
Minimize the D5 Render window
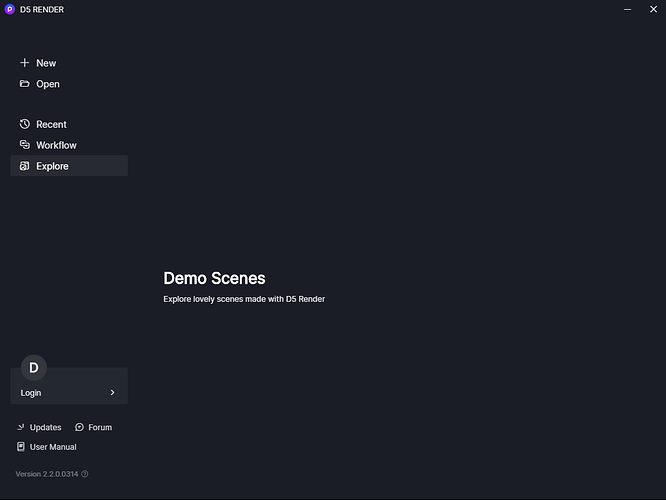[x=627, y=9]
